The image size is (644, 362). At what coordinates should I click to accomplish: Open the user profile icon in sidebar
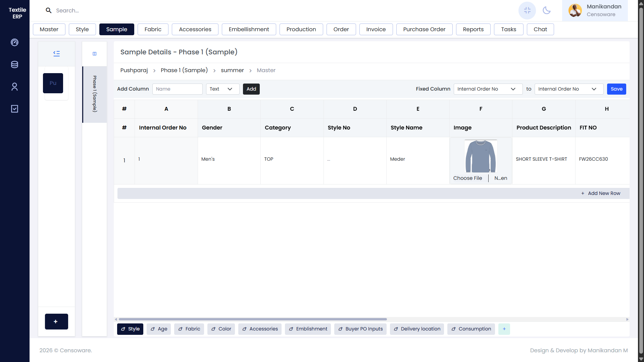click(14, 87)
